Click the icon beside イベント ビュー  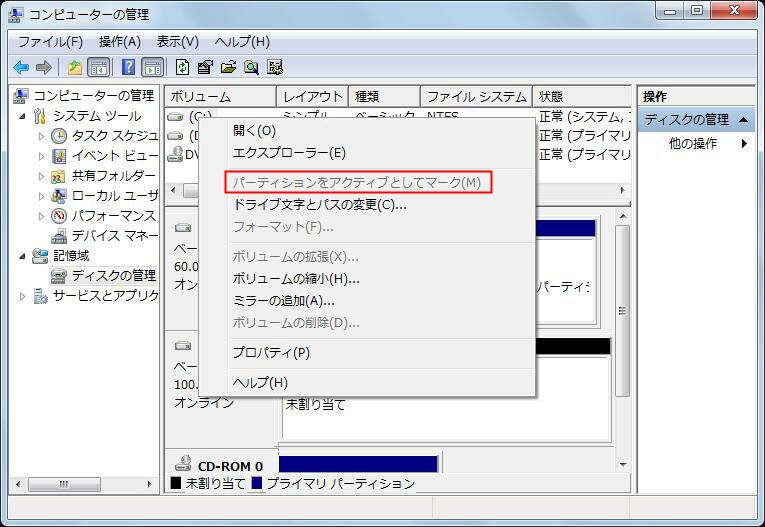point(59,156)
